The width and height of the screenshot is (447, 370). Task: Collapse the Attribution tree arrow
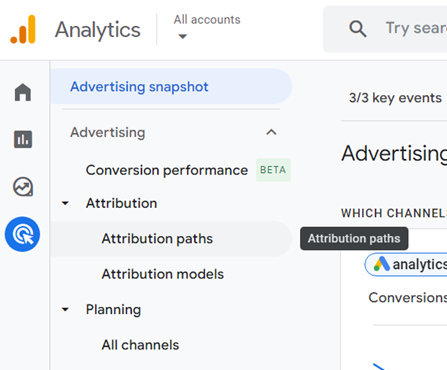point(65,203)
